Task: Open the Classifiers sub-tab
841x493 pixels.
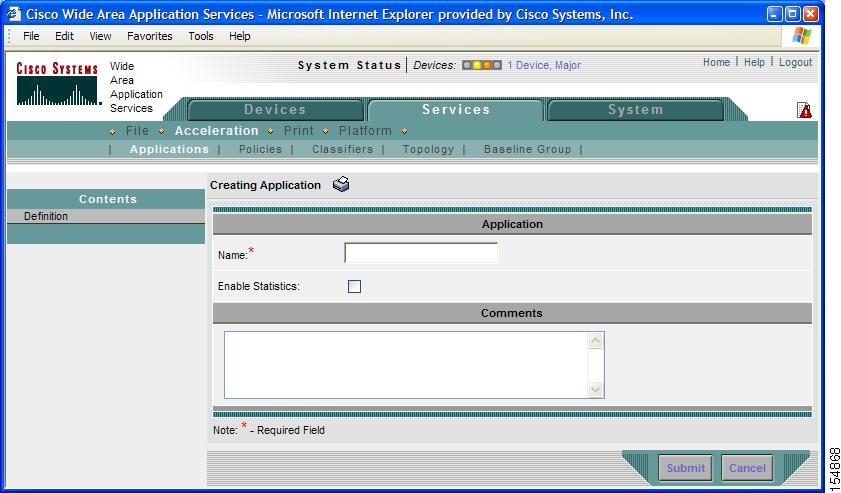Action: pyautogui.click(x=342, y=149)
